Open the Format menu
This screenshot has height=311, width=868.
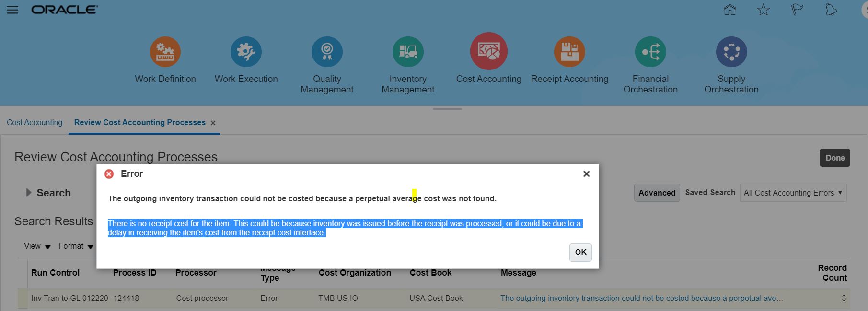(x=76, y=246)
